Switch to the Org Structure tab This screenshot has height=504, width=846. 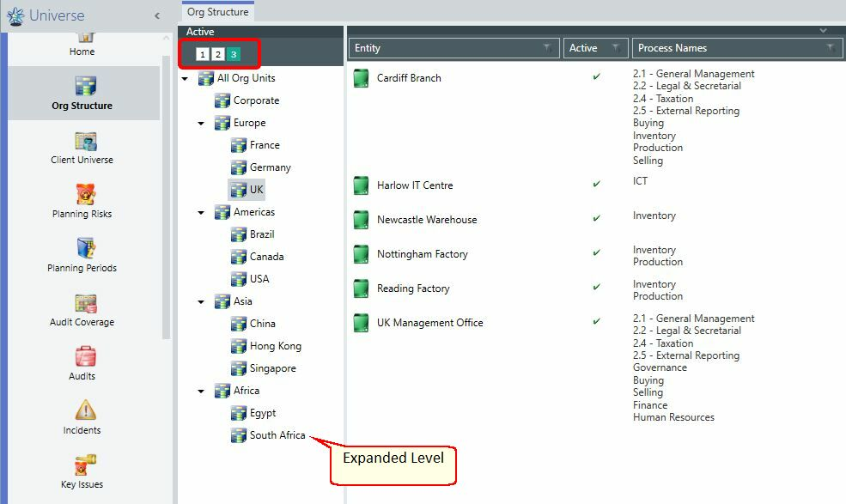click(x=217, y=12)
